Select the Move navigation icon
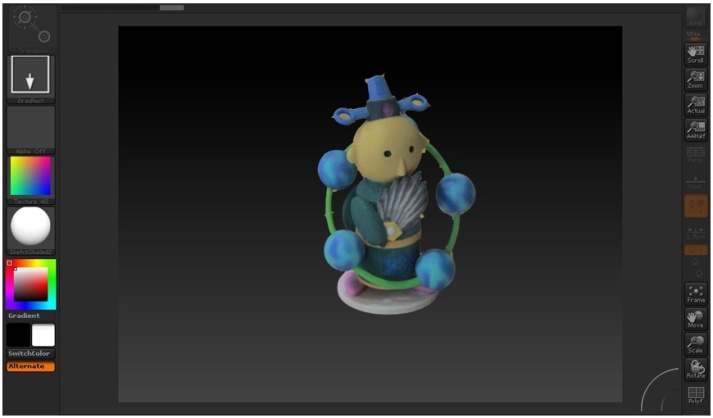This screenshot has width=713, height=418. pos(695,319)
